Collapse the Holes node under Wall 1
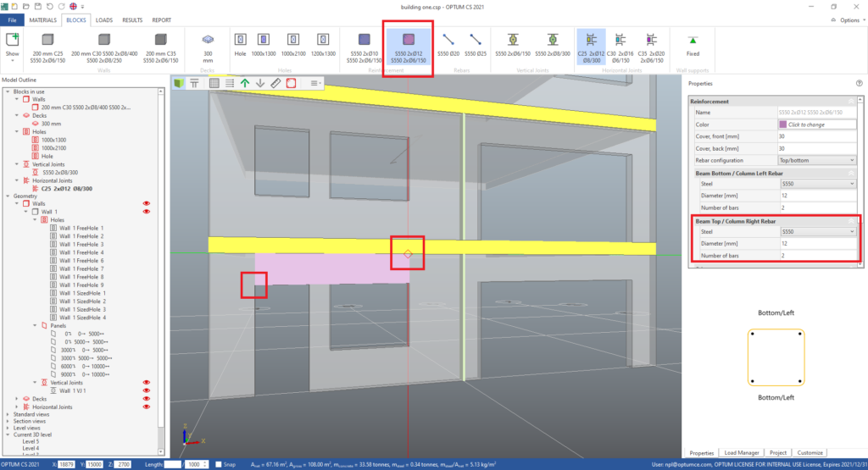Viewport: 868px width, 470px height. (36, 219)
